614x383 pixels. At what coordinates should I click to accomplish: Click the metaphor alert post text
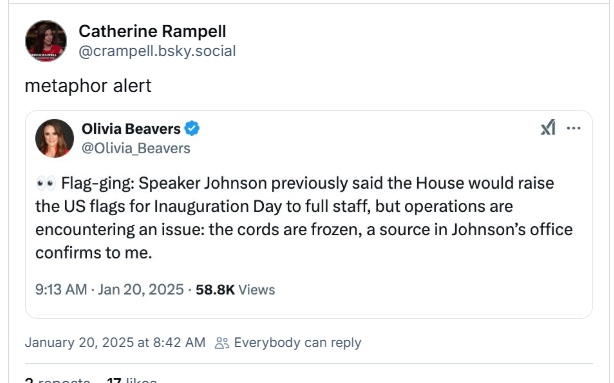[88, 86]
